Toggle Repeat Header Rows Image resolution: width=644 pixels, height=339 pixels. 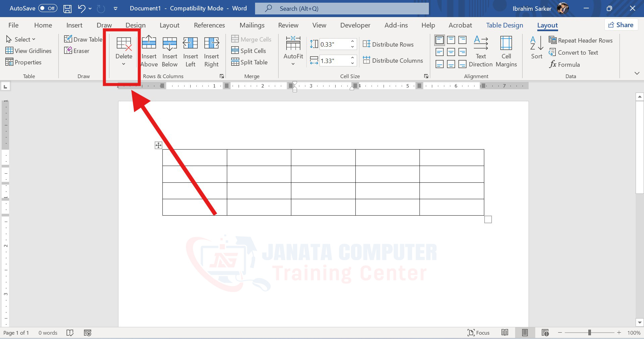pyautogui.click(x=581, y=41)
